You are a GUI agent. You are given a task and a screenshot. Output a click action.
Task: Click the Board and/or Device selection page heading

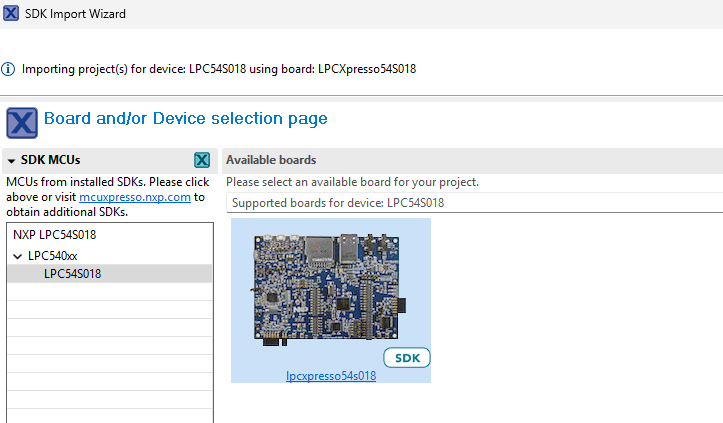(185, 119)
